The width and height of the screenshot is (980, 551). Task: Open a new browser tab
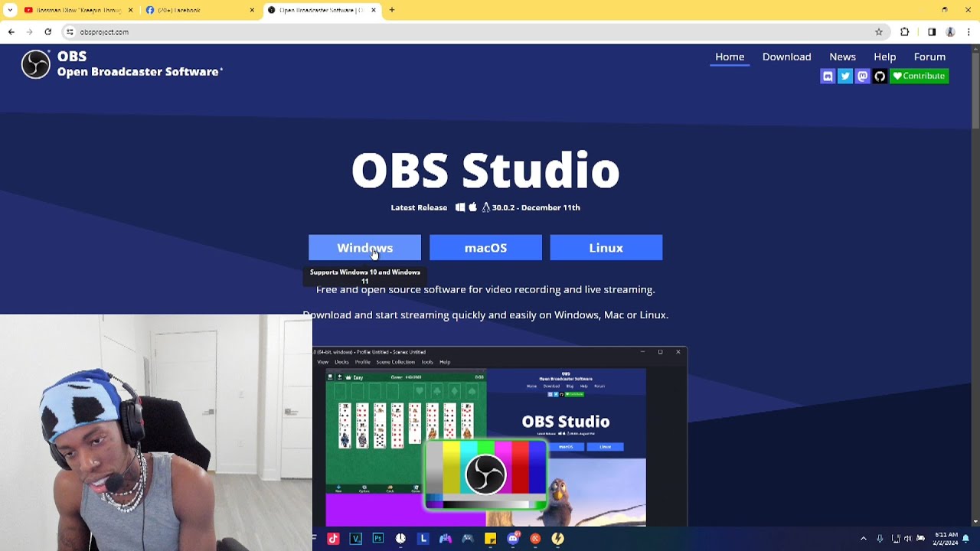point(392,10)
